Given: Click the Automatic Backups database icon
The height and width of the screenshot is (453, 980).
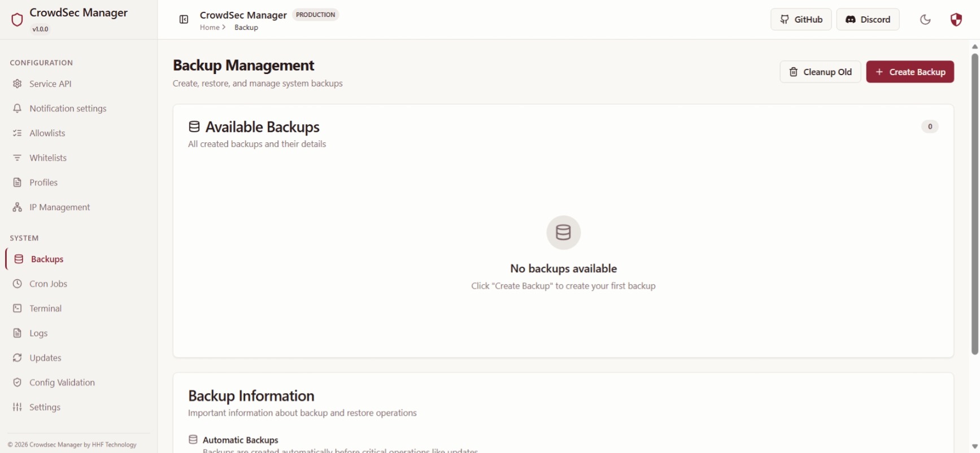Looking at the screenshot, I should coord(193,439).
